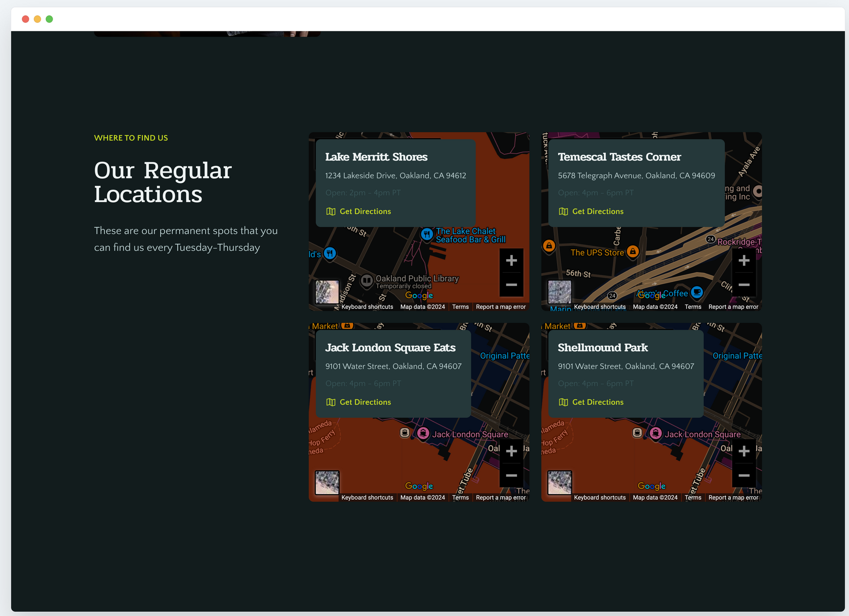Click the Jack London Square pin on the Shellmound Park map
849x616 pixels.
click(655, 434)
